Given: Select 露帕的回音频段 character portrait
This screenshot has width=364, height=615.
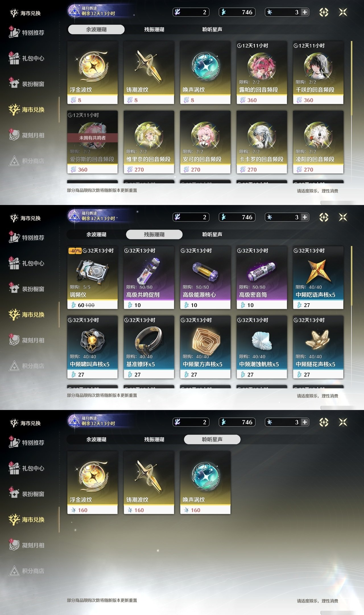Looking at the screenshot, I should click(x=262, y=73).
